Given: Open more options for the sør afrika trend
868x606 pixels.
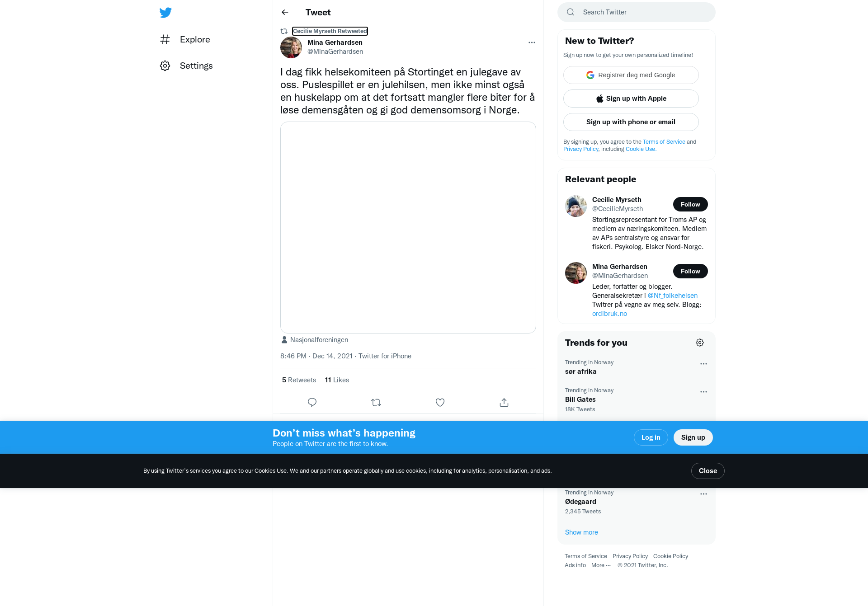Looking at the screenshot, I should click(703, 364).
